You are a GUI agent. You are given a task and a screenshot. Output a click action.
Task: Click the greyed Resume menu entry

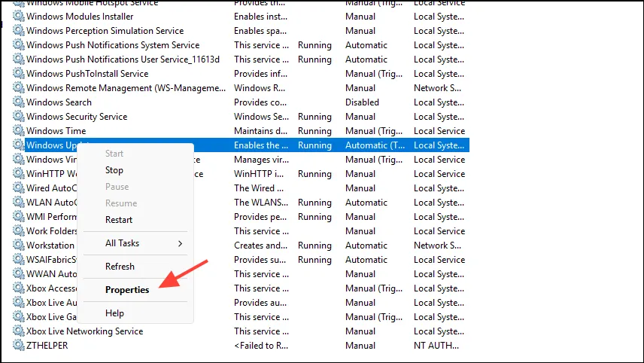pyautogui.click(x=121, y=203)
